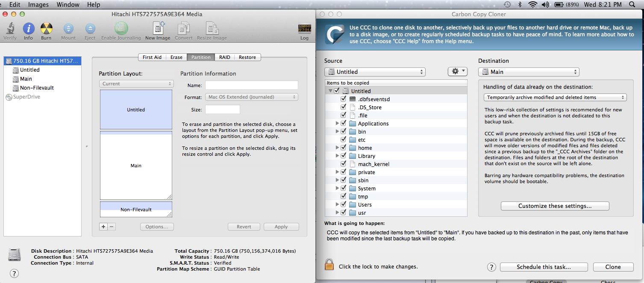Open the Images menu
Image resolution: width=644 pixels, height=283 pixels.
(38, 5)
